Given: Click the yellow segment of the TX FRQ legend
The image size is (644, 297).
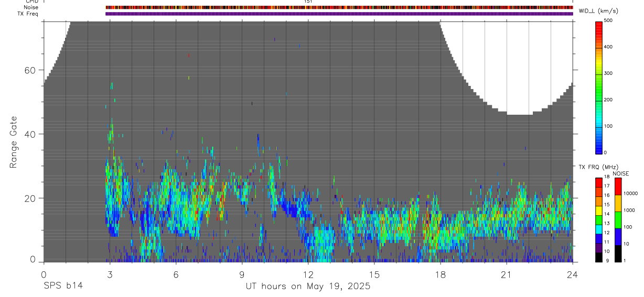Looking at the screenshot, I should 599,210.
